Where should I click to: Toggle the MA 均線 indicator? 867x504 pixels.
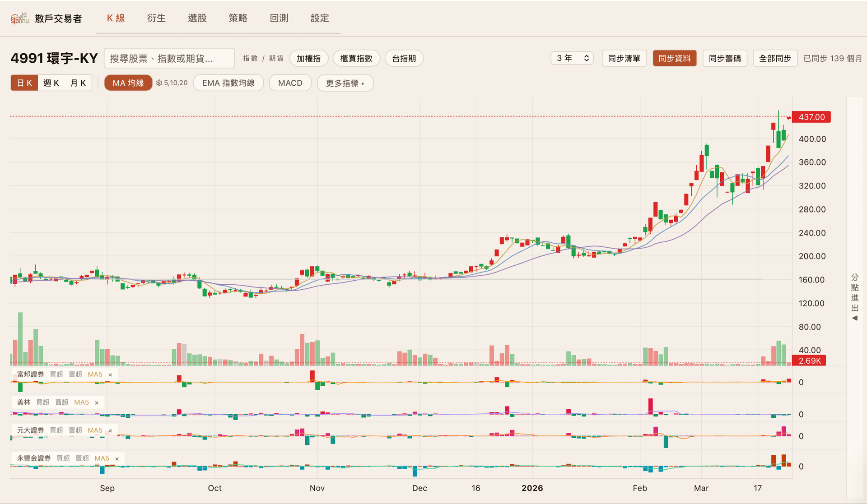coord(128,83)
